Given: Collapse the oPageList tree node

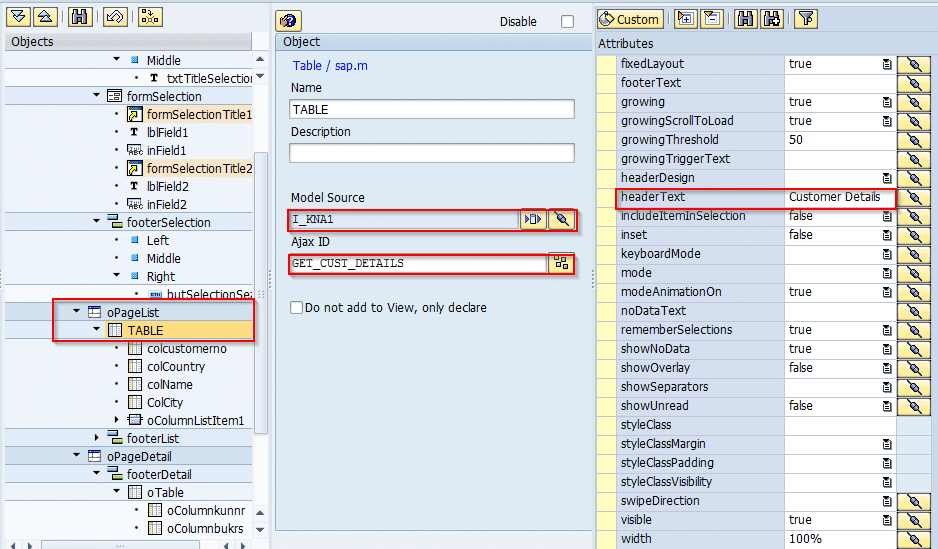Looking at the screenshot, I should coord(77,312).
